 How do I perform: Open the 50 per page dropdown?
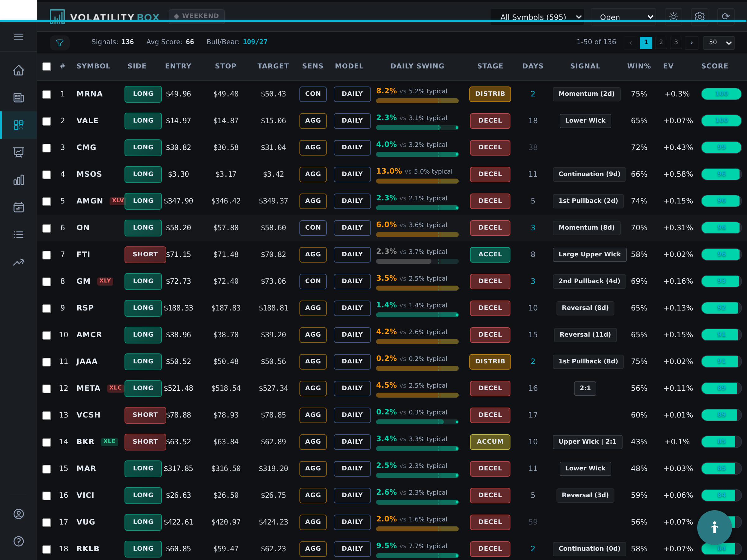(x=719, y=43)
